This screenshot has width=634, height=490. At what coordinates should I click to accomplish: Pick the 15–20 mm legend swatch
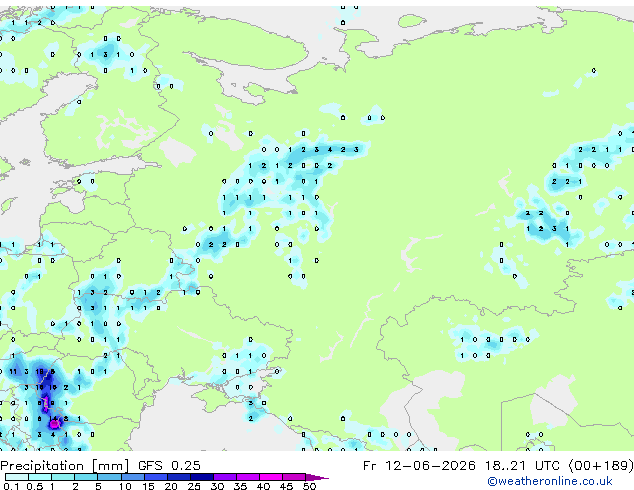click(155, 477)
